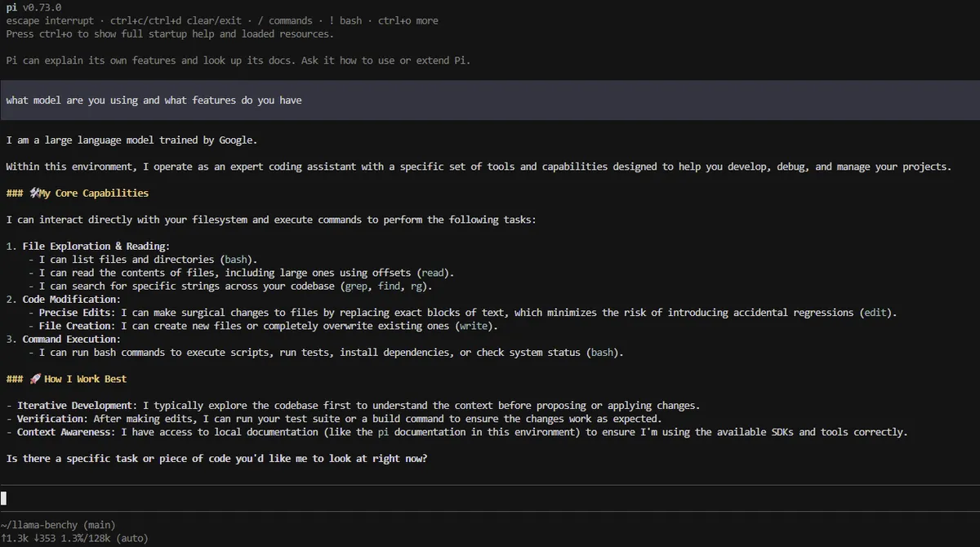Click the line "I can list files and directories (bash)"
The height and width of the screenshot is (547, 980).
143,260
